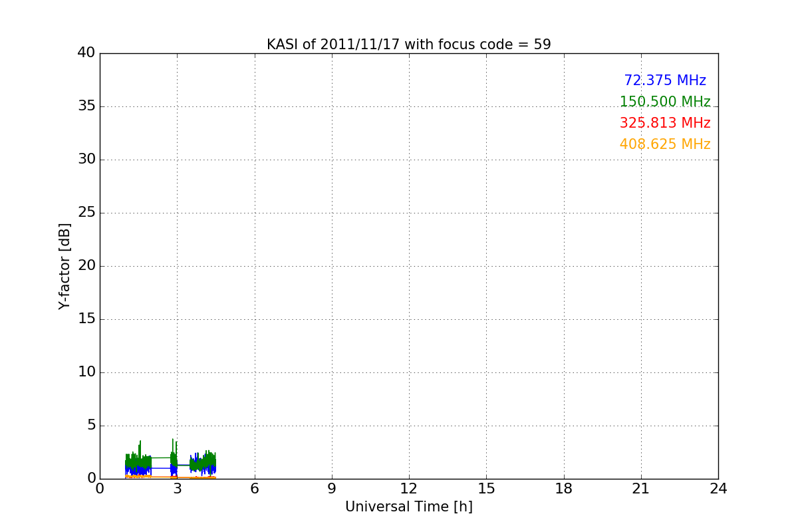Click the y-axis tick value 10
This screenshot has height=532, width=798.
[86, 372]
